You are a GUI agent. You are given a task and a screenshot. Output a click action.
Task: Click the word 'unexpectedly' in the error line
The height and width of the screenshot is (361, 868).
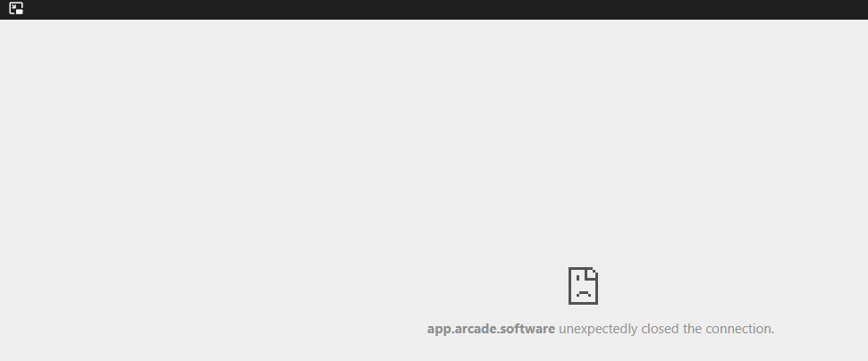coord(598,330)
